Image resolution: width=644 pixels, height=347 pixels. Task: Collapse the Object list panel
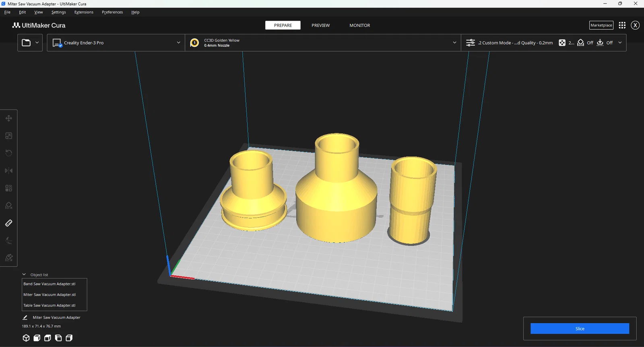click(24, 274)
